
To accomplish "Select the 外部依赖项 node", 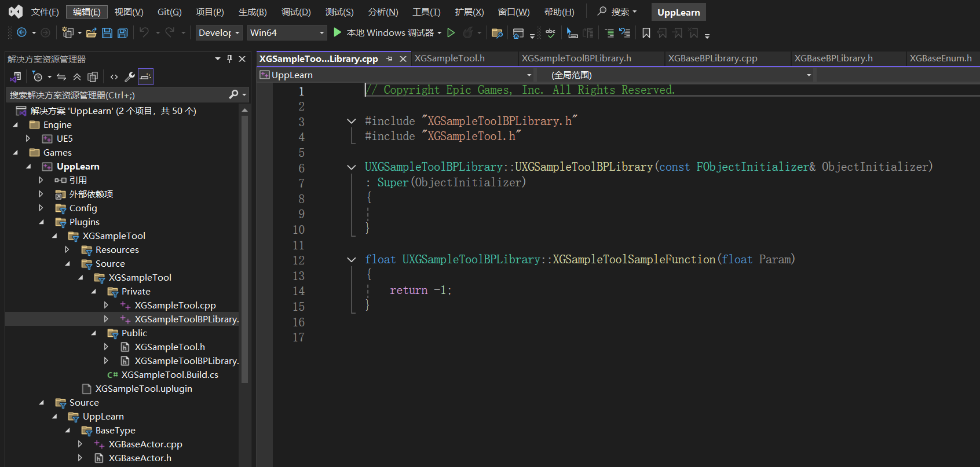I will [x=91, y=194].
